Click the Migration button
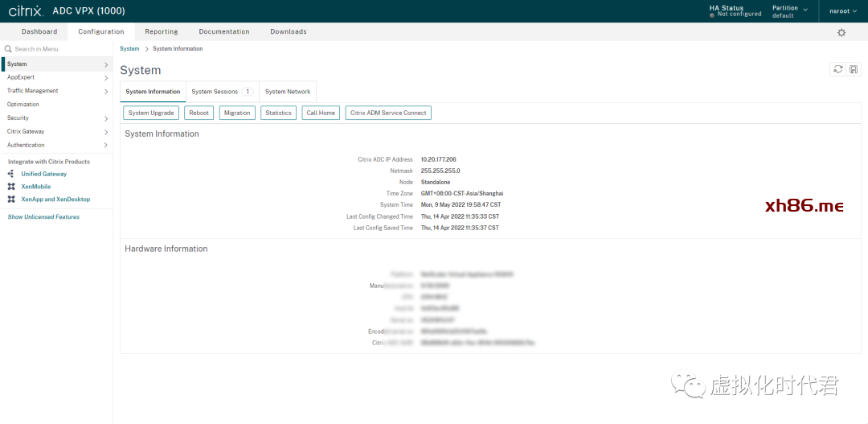 237,113
